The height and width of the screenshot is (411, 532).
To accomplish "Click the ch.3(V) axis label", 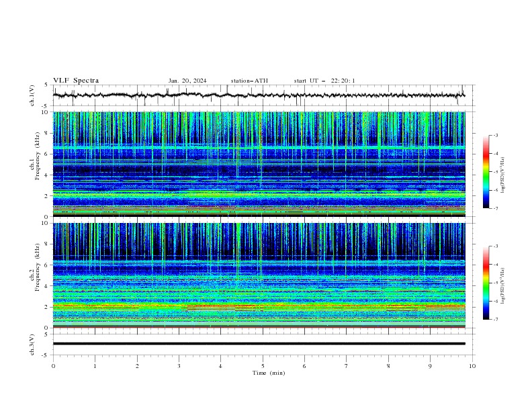I will click(x=32, y=345).
